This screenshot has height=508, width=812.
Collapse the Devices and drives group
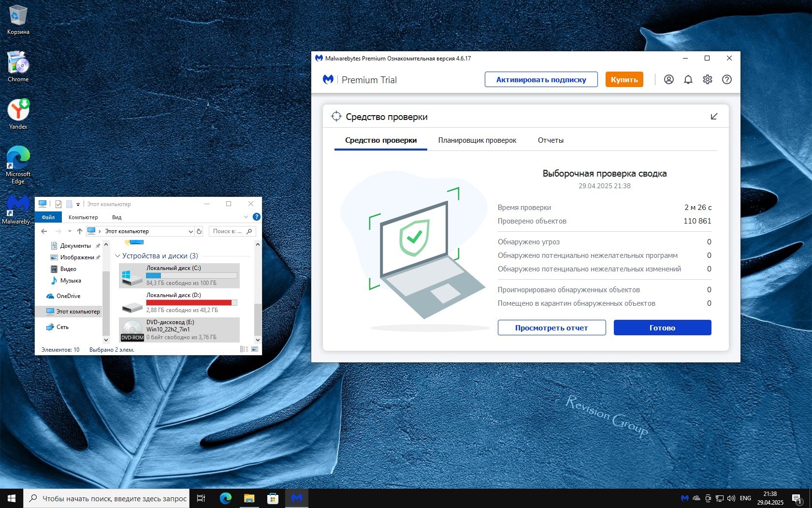point(117,256)
